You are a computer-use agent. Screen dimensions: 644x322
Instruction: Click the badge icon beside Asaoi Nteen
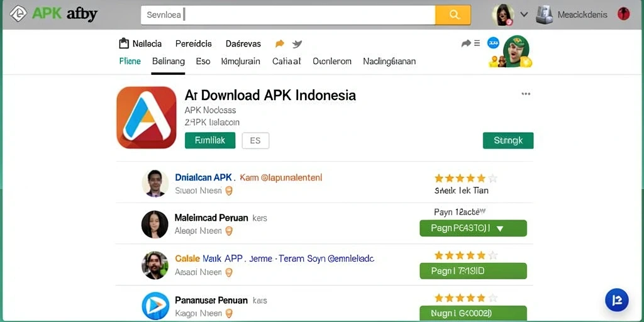coord(229,272)
